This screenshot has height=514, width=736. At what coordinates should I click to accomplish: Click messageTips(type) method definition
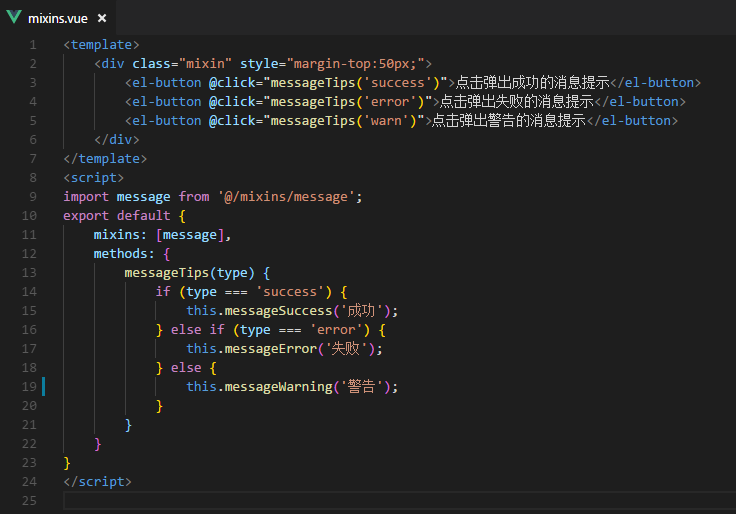190,273
